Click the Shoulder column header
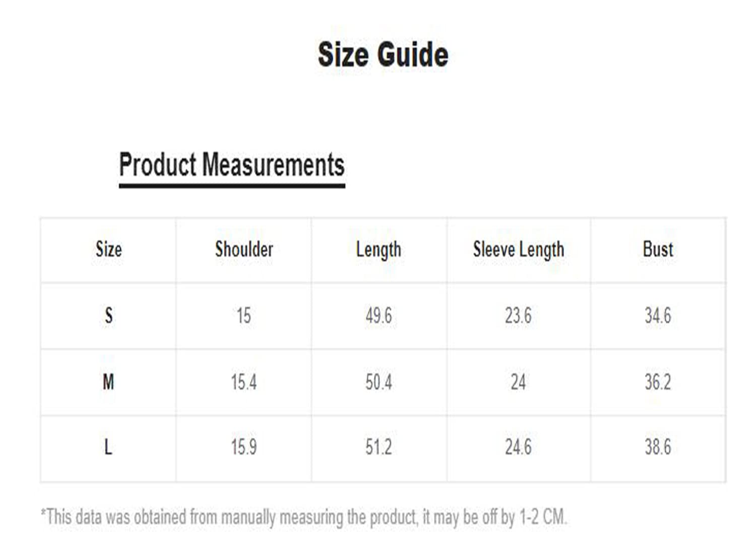756x554 pixels. coord(244,249)
